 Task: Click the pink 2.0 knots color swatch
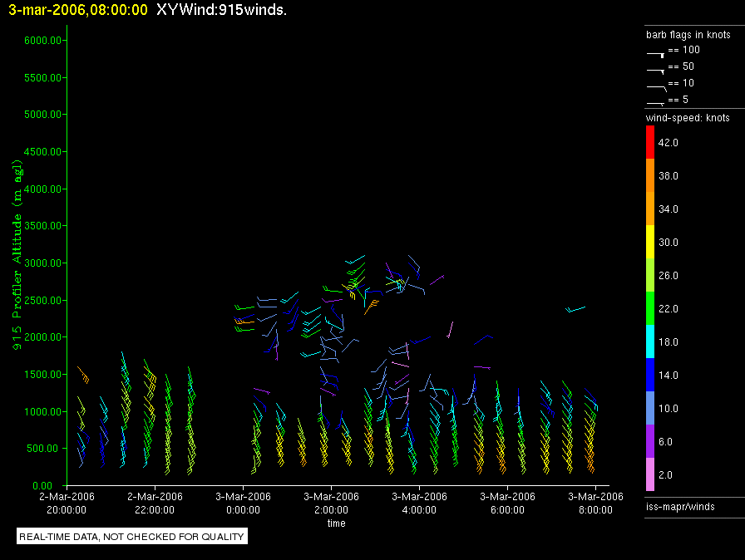tap(650, 474)
